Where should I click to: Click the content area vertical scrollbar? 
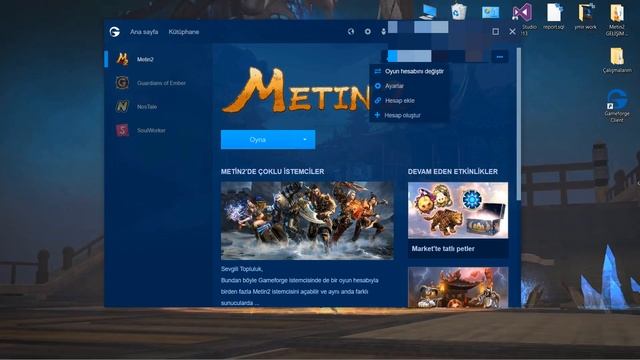coord(519,124)
